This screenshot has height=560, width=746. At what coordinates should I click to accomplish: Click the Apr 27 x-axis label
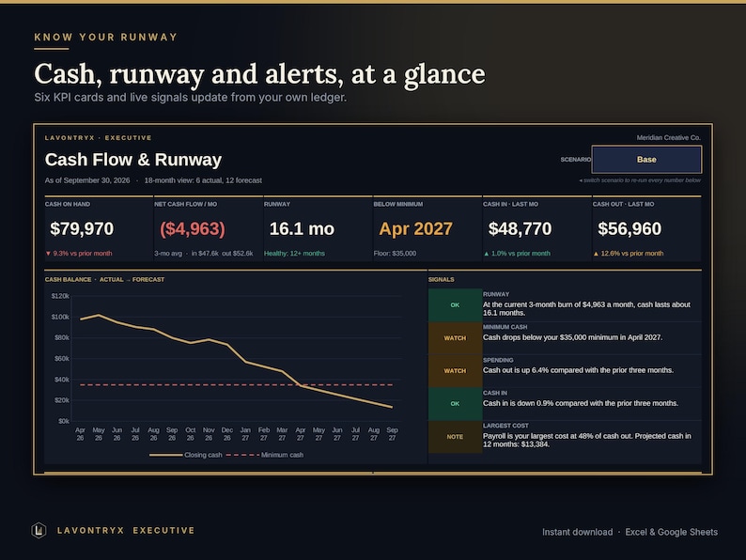click(301, 434)
